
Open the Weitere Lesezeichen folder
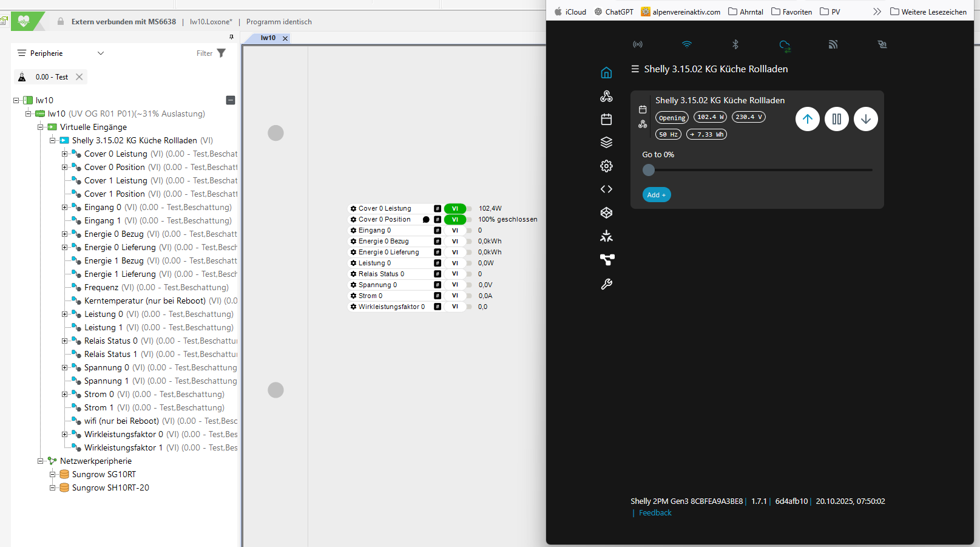928,12
